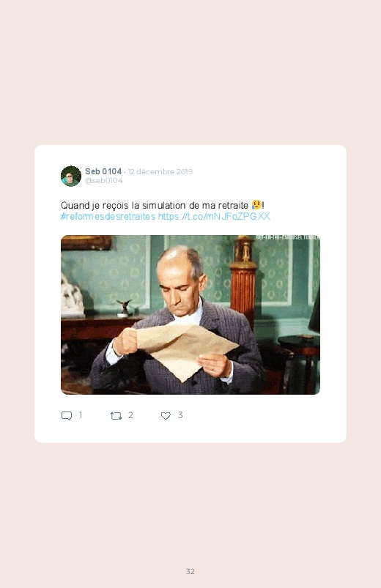
Task: Click the Seb 0104 display name
Action: click(x=103, y=171)
